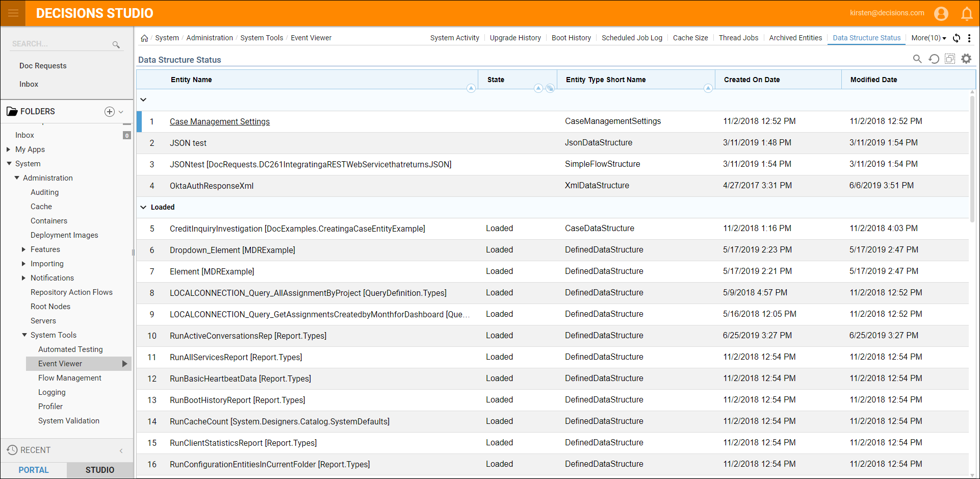Image resolution: width=980 pixels, height=479 pixels.
Task: Switch to Cache Size tab
Action: pyautogui.click(x=690, y=38)
